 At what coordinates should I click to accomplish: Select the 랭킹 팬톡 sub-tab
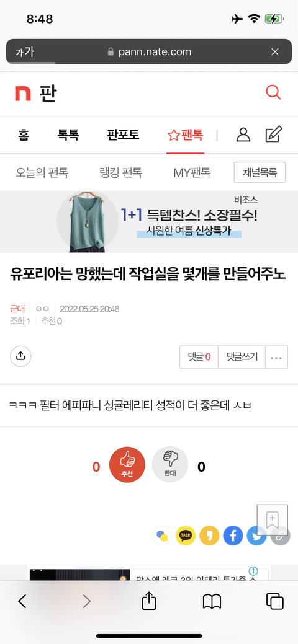[x=121, y=172]
